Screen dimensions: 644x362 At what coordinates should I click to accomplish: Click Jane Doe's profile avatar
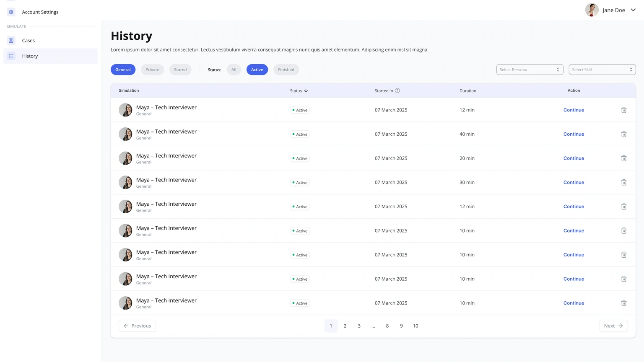[x=592, y=10]
